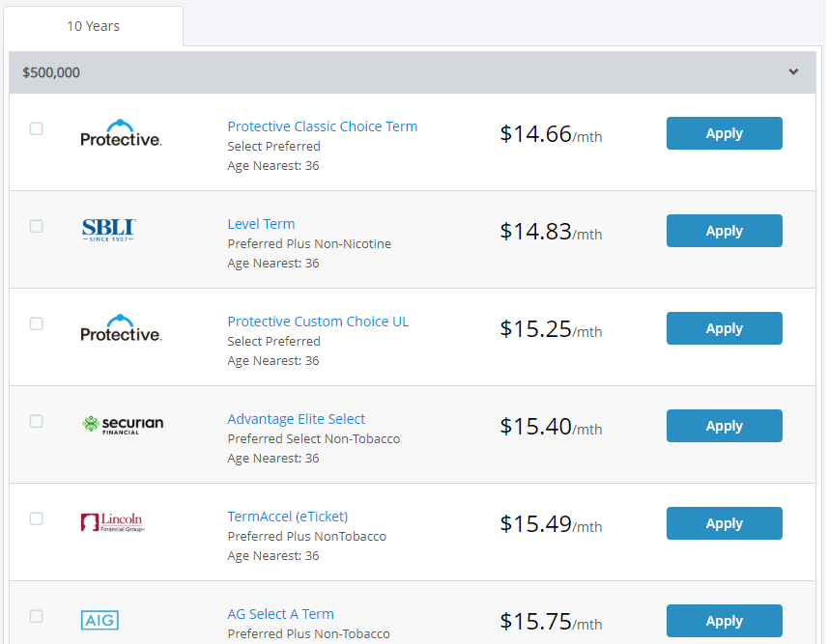Open the Advantage Elite Select link
This screenshot has width=827, height=644.
(296, 418)
